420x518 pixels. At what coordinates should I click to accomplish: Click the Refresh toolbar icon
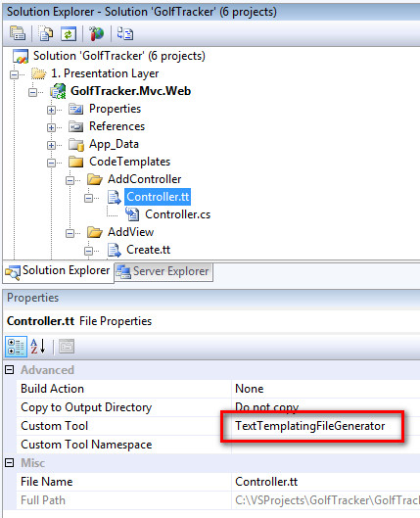coord(69,33)
